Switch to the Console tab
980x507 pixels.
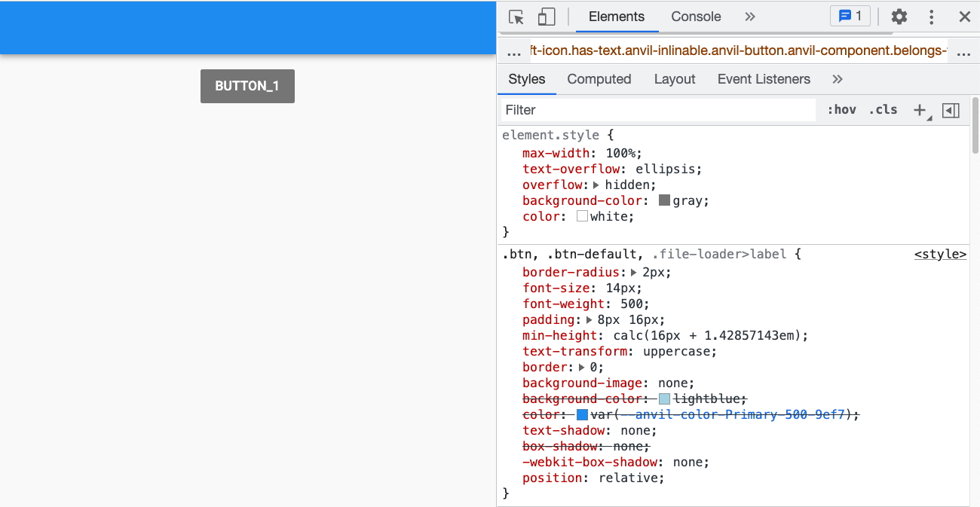click(x=696, y=17)
